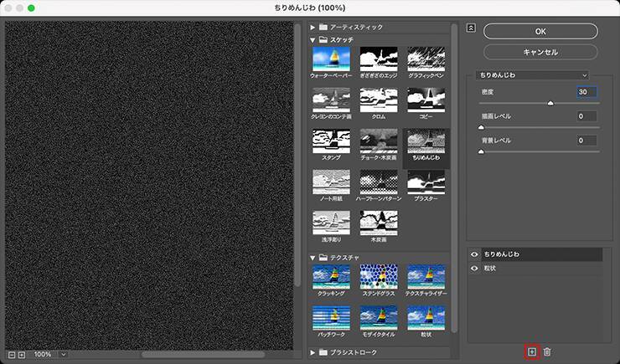Click the OK button
This screenshot has height=364, width=620.
point(540,31)
